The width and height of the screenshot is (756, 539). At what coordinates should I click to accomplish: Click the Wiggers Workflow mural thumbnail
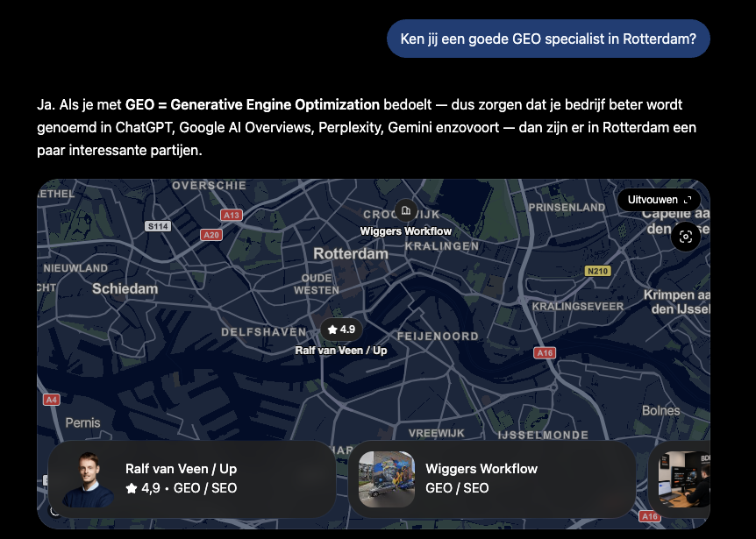387,479
